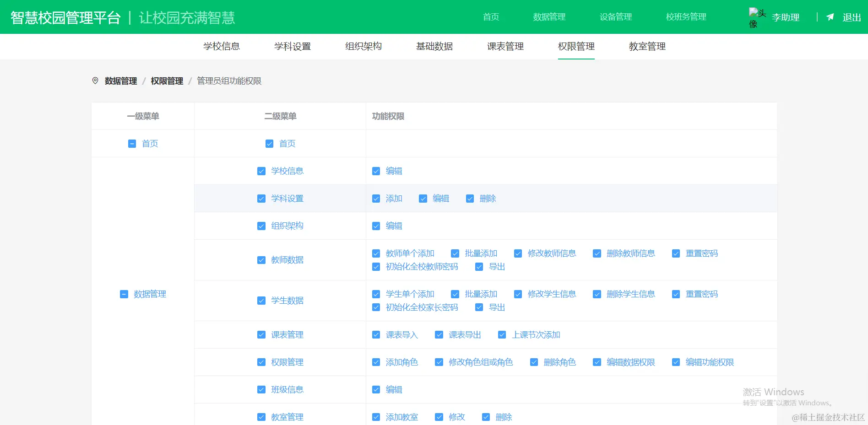Viewport: 868px width, 425px height.
Task: Uncheck 修改 permission in 教室管理 row
Action: [439, 417]
